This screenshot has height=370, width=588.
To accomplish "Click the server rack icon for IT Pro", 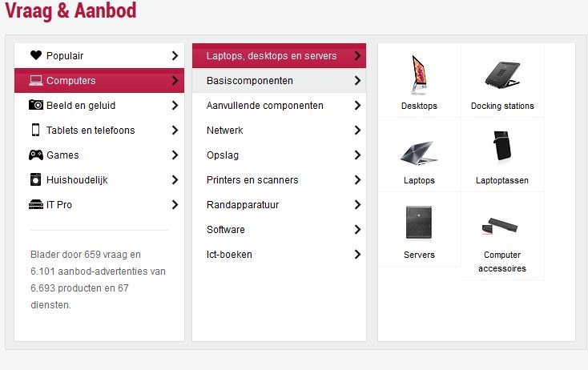I will [35, 204].
